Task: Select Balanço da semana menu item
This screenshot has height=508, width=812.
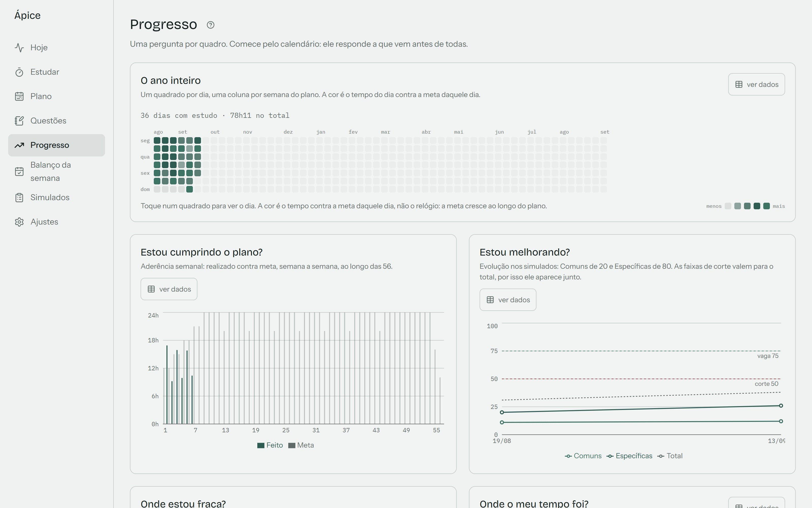Action: [56, 171]
